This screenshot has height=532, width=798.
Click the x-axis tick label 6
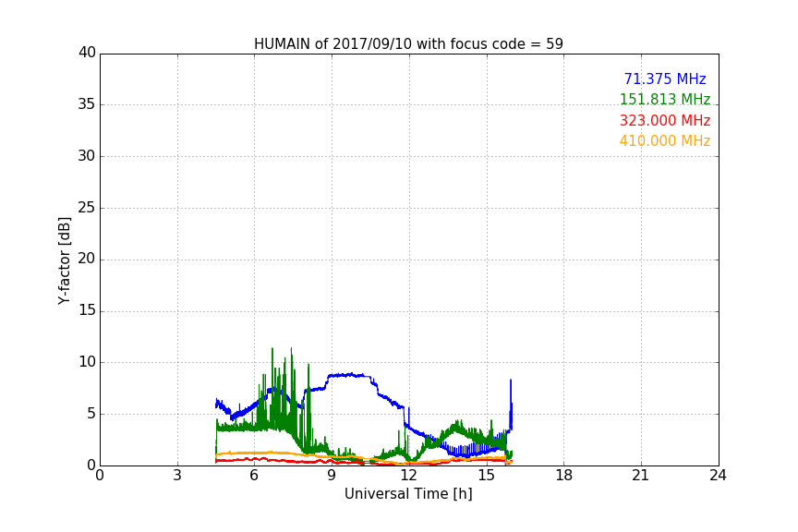[x=255, y=476]
